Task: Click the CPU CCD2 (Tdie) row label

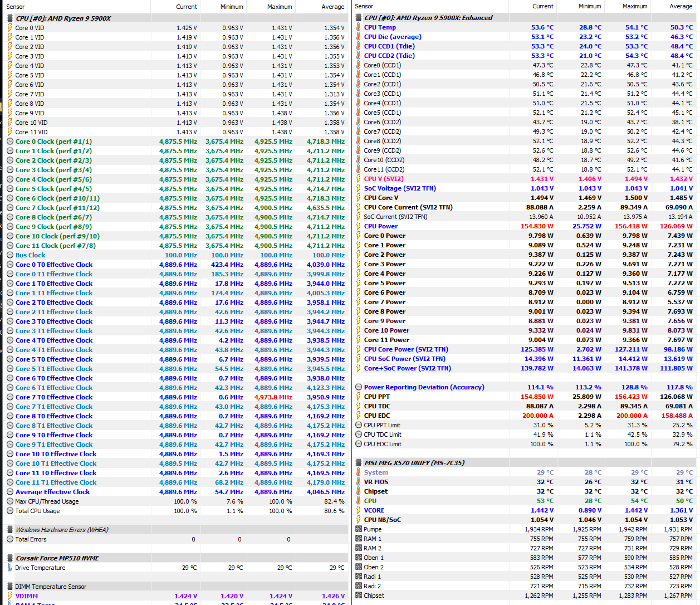Action: pos(389,56)
